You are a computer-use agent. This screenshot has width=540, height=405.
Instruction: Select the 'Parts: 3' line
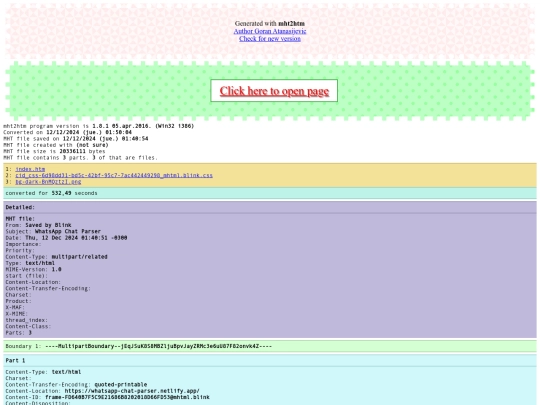pyautogui.click(x=19, y=333)
